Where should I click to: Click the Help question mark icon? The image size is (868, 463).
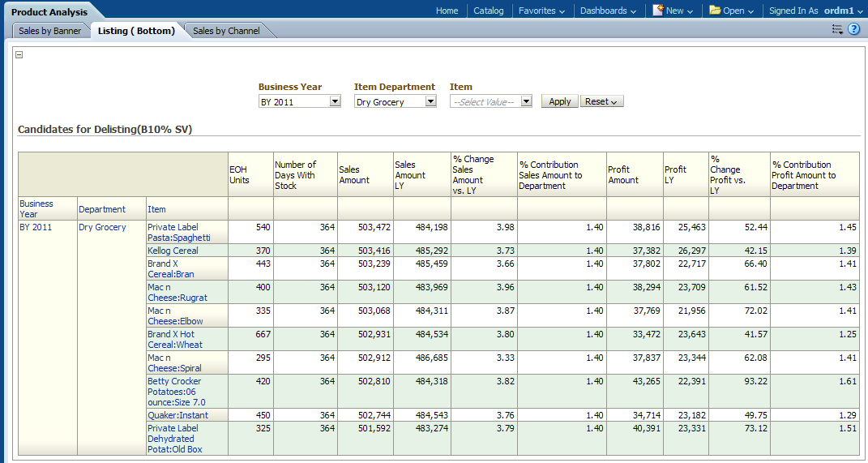click(x=853, y=29)
